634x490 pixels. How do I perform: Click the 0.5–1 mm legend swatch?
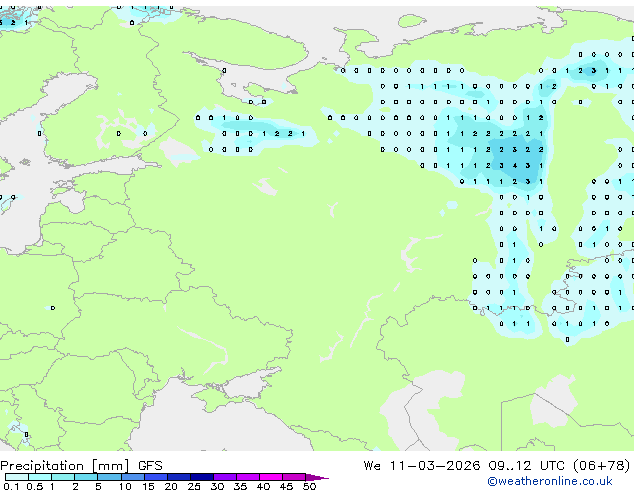click(x=40, y=477)
